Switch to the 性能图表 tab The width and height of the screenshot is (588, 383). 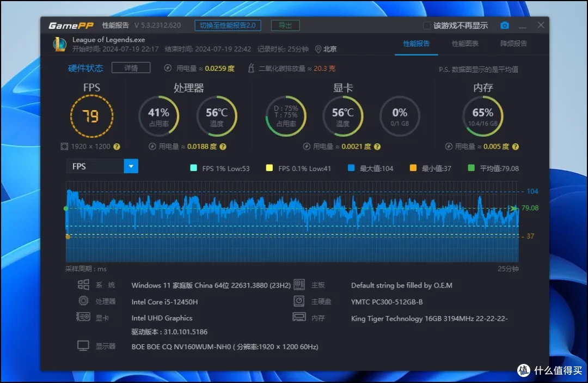[x=465, y=44]
